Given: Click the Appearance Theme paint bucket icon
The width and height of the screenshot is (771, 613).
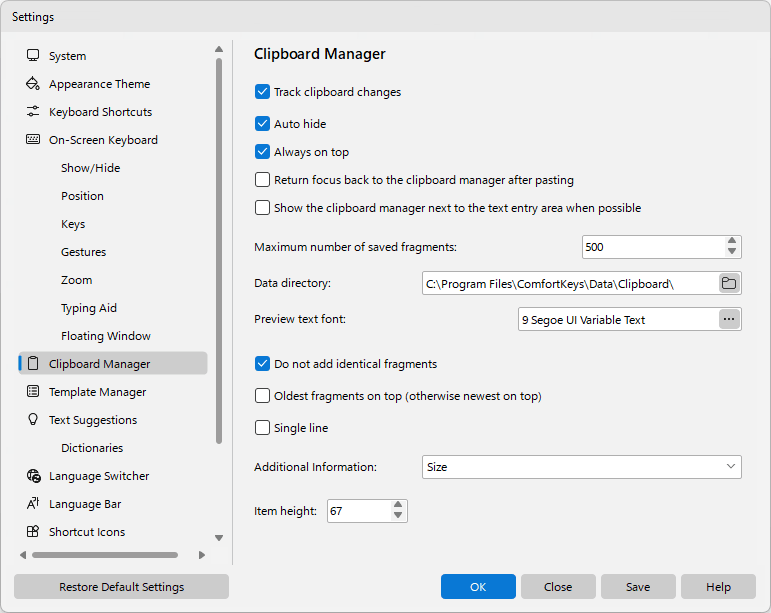Looking at the screenshot, I should point(33,84).
